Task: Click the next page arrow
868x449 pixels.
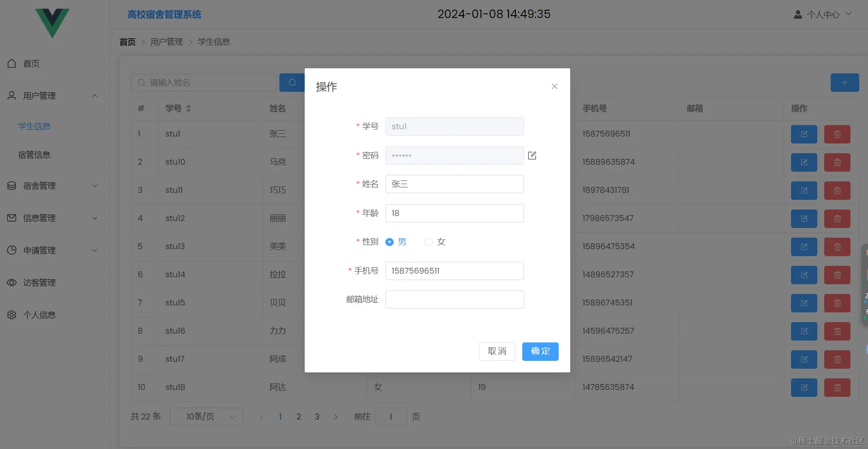Action: (336, 417)
